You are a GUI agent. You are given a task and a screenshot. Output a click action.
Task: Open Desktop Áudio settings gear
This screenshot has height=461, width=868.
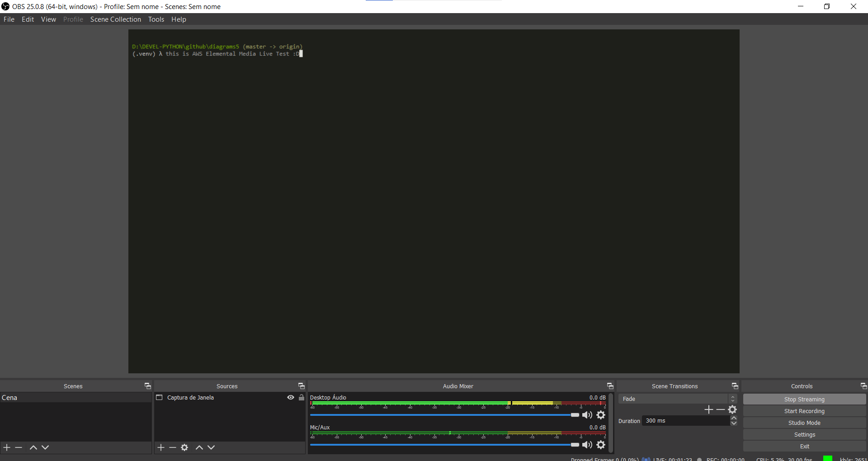pyautogui.click(x=601, y=415)
